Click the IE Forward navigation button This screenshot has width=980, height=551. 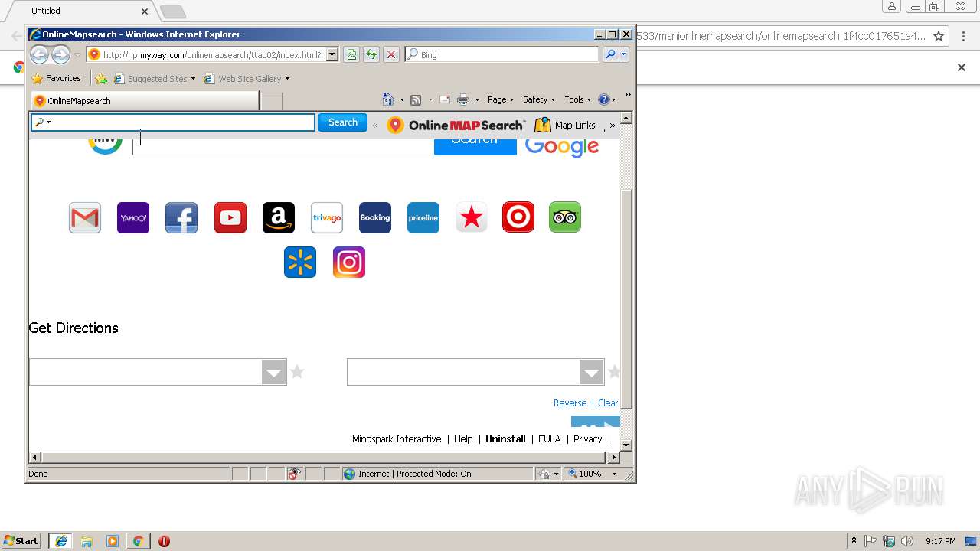[x=60, y=54]
